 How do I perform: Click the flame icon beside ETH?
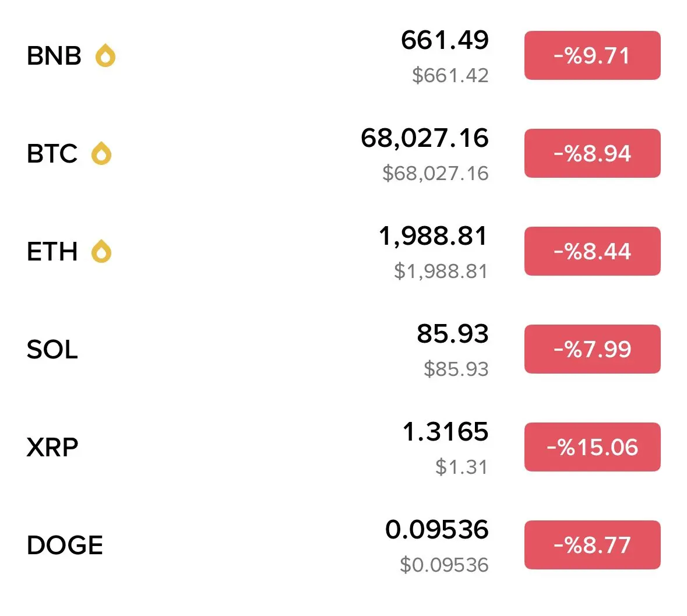point(101,252)
